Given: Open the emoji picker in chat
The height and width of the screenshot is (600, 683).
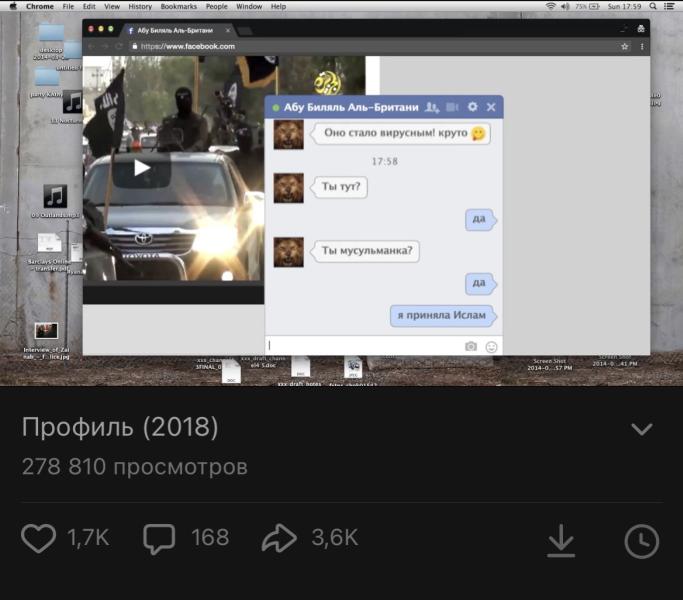Looking at the screenshot, I should tap(491, 347).
